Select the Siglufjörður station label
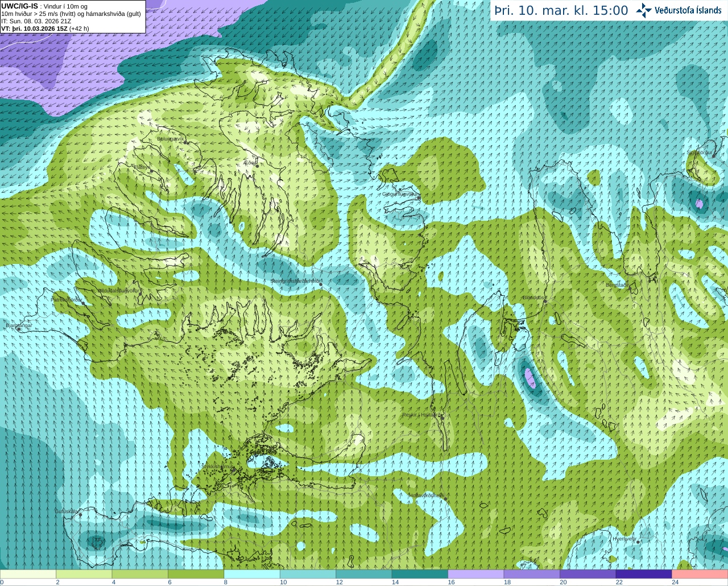This screenshot has width=728, height=586. pos(700,152)
